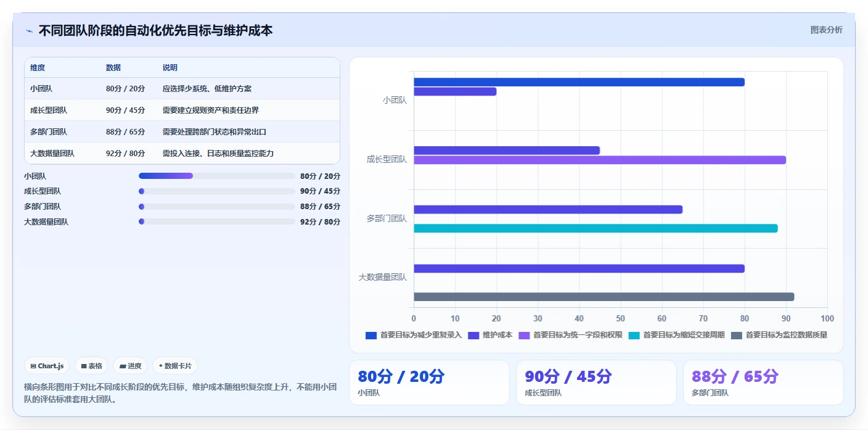Click the 成长型团队 chart axis label
This screenshot has width=868, height=430.
(387, 159)
